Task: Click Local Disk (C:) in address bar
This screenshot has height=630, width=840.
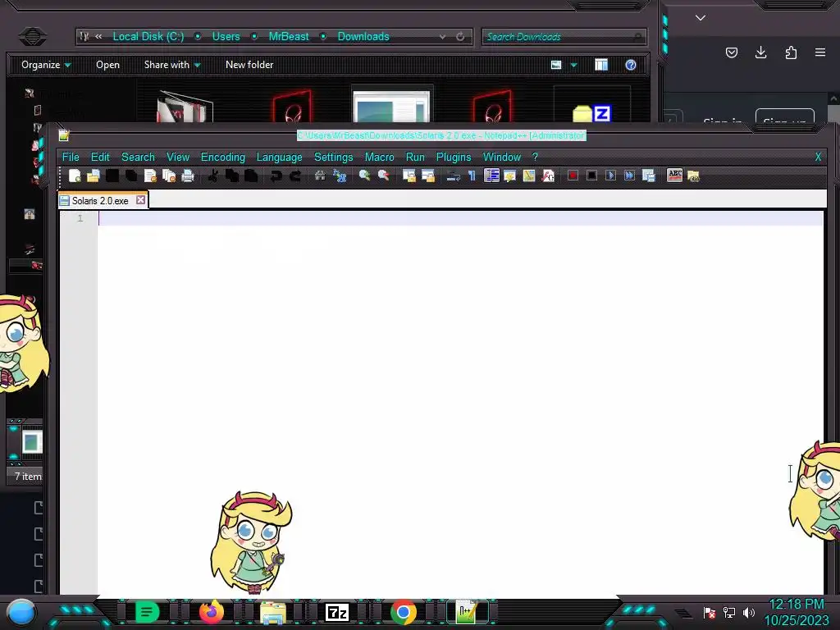Action: tap(148, 36)
